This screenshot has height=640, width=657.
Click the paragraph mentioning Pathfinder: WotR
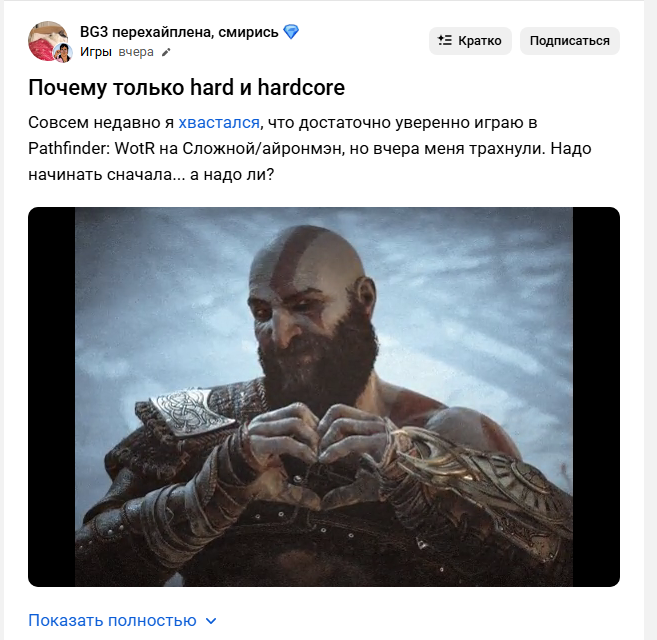[x=310, y=148]
